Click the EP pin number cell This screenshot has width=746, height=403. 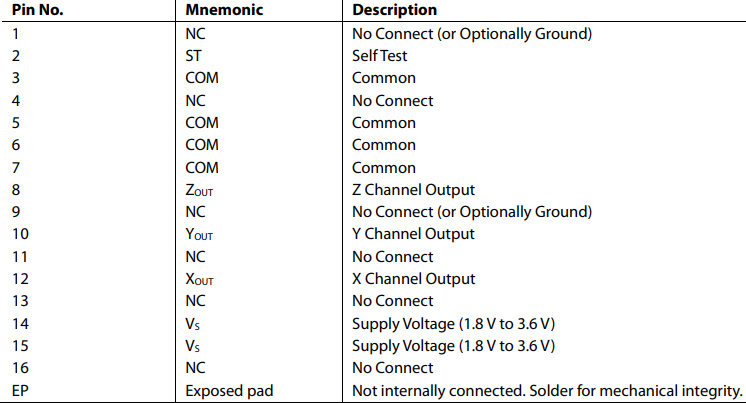point(20,390)
